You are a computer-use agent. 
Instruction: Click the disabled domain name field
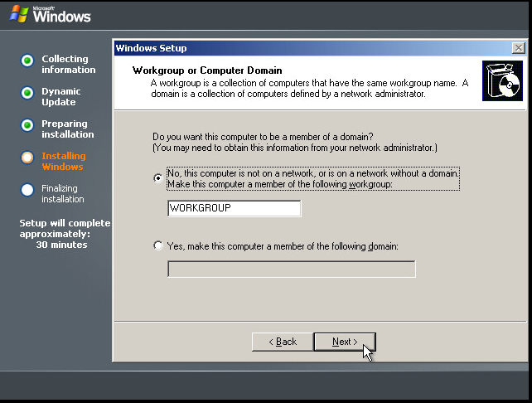click(292, 269)
